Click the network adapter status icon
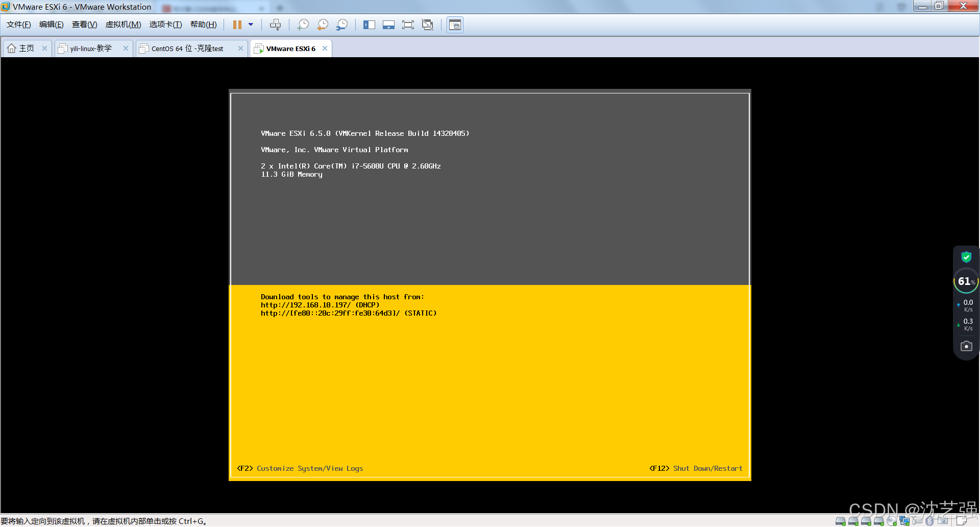980x527 pixels. point(904,521)
